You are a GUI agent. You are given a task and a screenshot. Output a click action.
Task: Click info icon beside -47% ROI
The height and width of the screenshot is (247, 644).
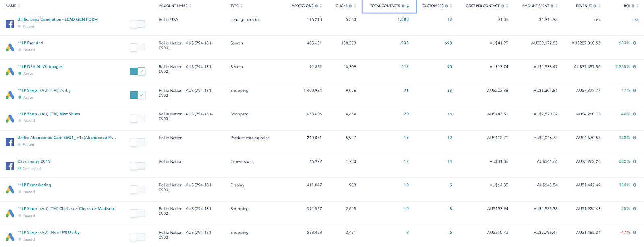pos(635,233)
